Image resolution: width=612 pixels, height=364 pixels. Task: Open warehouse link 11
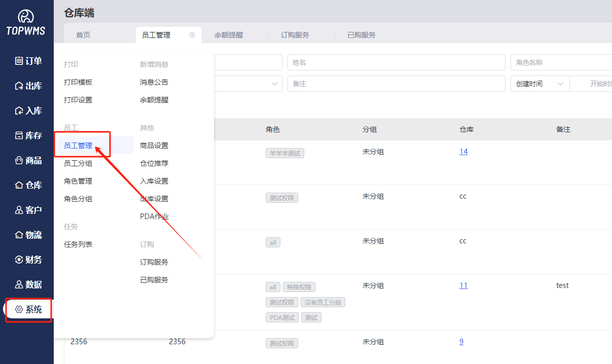(463, 285)
